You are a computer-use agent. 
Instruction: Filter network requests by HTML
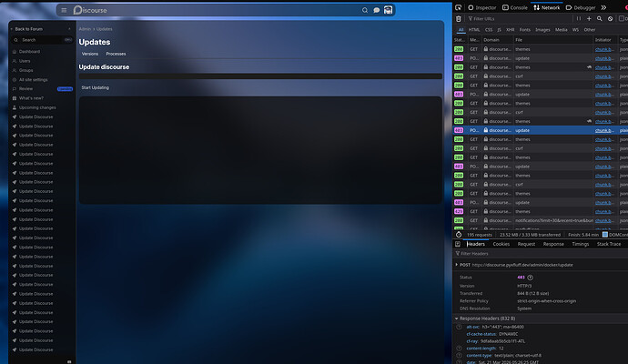[474, 30]
